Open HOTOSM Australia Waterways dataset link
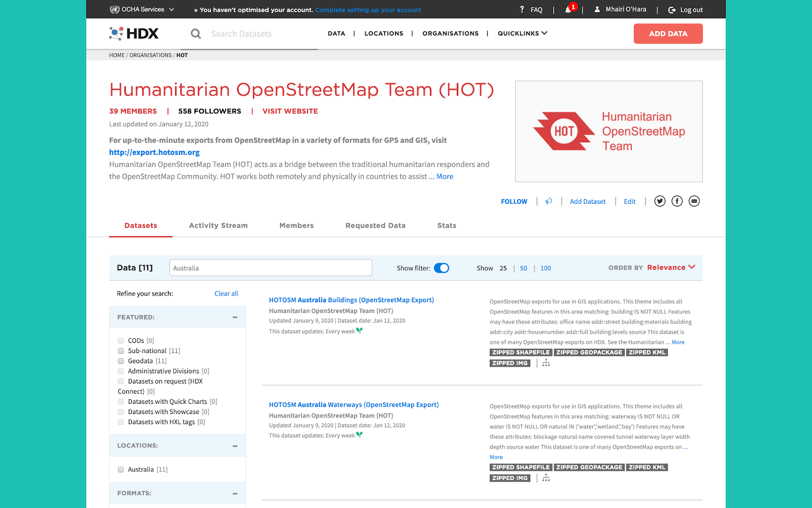The height and width of the screenshot is (508, 812). 354,404
